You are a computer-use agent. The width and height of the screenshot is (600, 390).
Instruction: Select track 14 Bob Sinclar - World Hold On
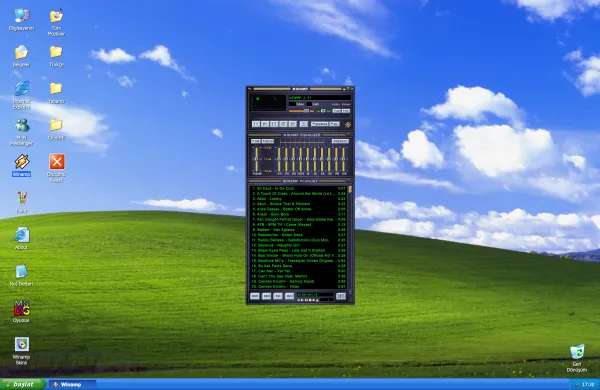pos(298,255)
